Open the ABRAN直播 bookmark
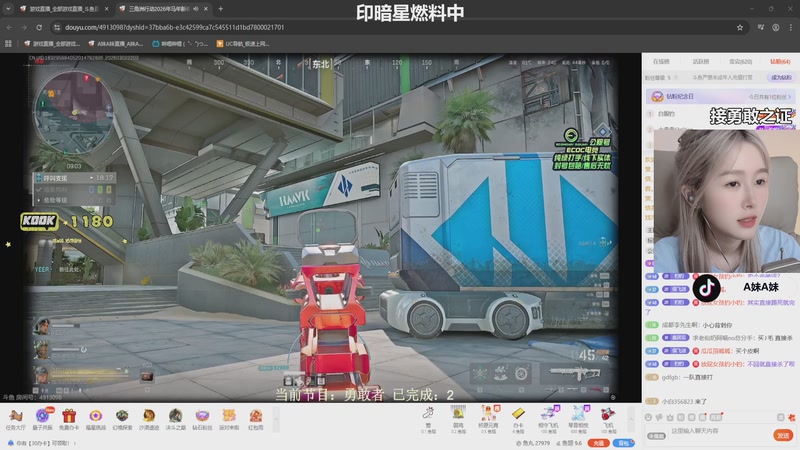The height and width of the screenshot is (450, 800). tap(116, 44)
